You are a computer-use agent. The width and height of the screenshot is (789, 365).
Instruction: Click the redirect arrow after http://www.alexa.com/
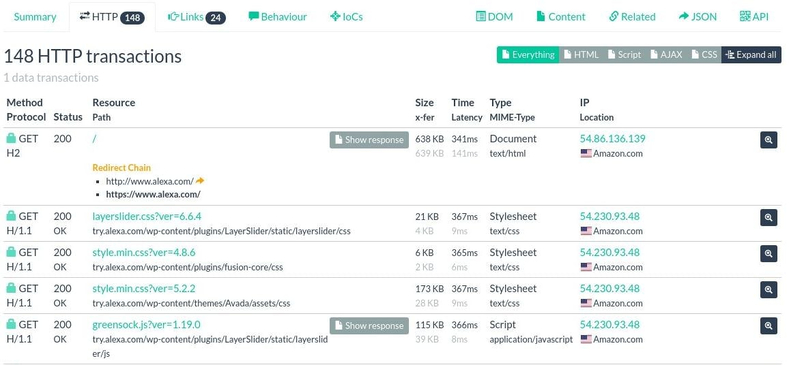click(200, 181)
